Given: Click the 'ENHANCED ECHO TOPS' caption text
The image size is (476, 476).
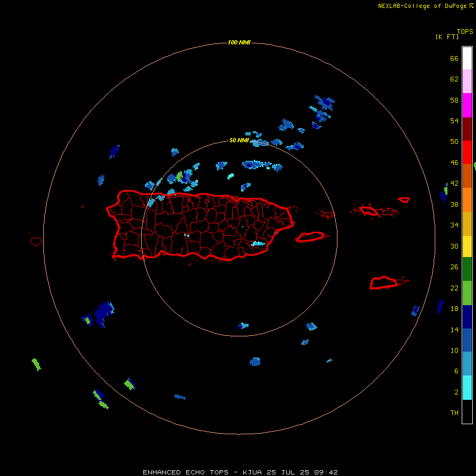Looking at the screenshot, I should coord(186,472).
